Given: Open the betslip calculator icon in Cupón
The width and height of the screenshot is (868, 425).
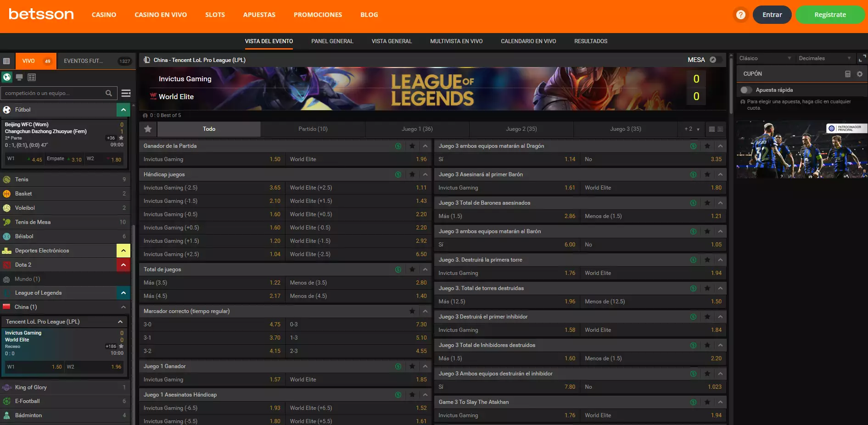Looking at the screenshot, I should 848,74.
